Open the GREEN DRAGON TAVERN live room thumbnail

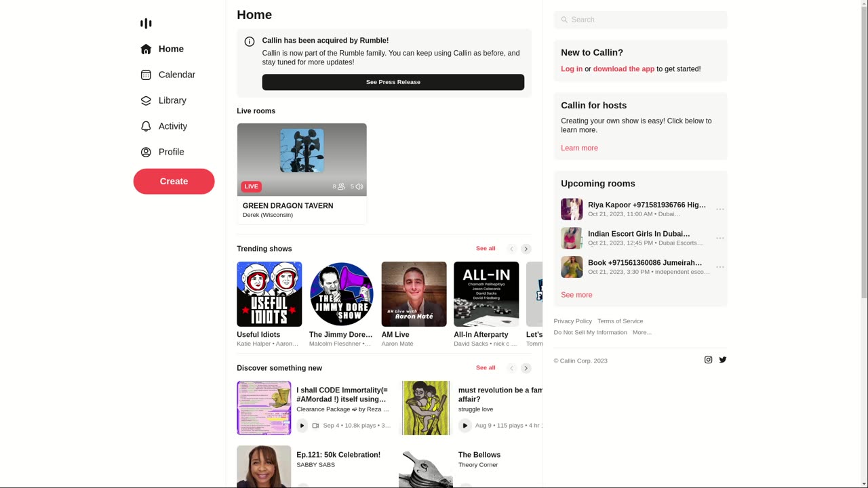pyautogui.click(x=302, y=160)
